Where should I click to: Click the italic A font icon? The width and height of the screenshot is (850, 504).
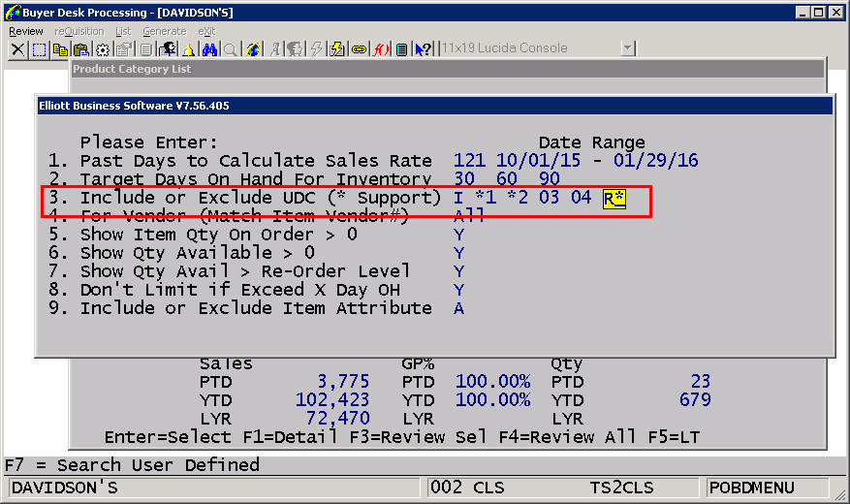pos(275,49)
